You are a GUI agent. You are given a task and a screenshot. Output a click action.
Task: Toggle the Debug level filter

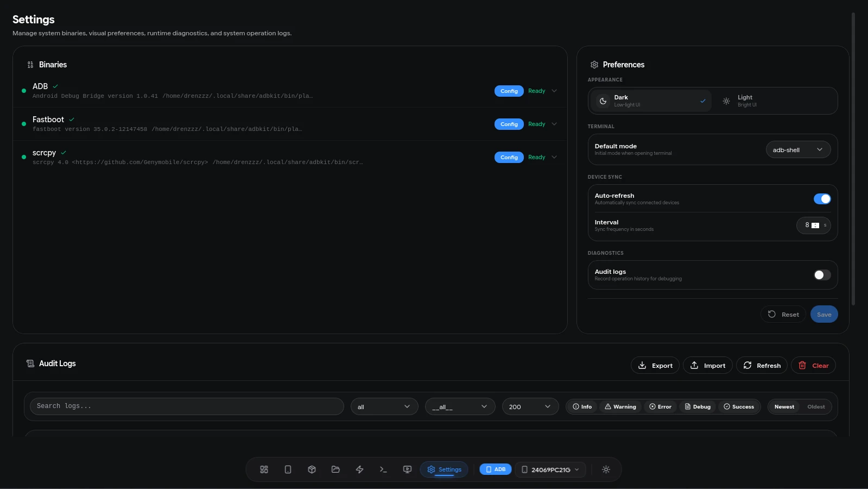[698, 407]
